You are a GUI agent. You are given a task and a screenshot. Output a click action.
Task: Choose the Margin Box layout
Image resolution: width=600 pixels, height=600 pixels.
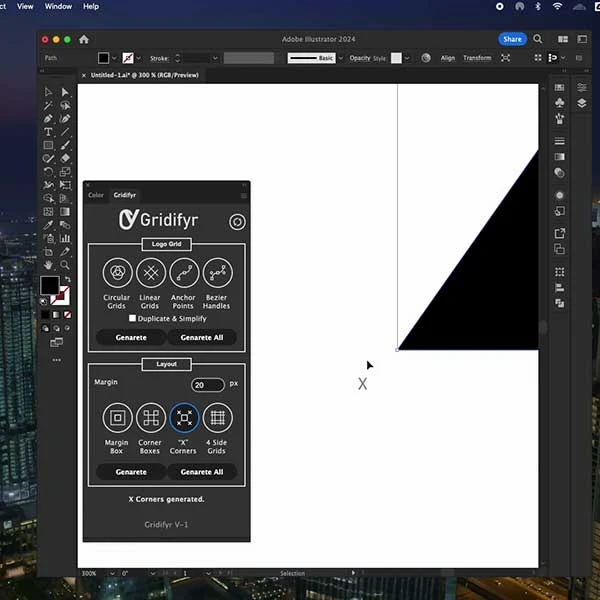[x=117, y=417]
